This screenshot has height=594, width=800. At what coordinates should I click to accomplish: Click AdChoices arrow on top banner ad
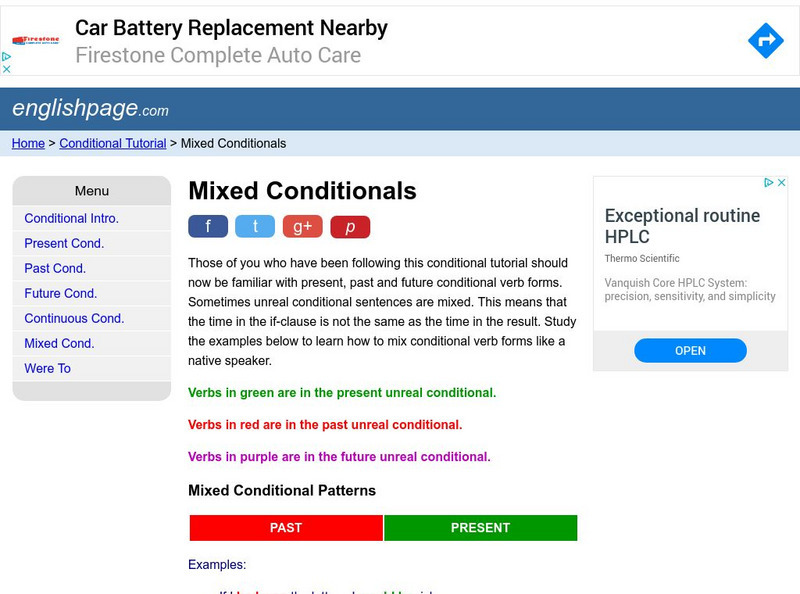coord(6,58)
